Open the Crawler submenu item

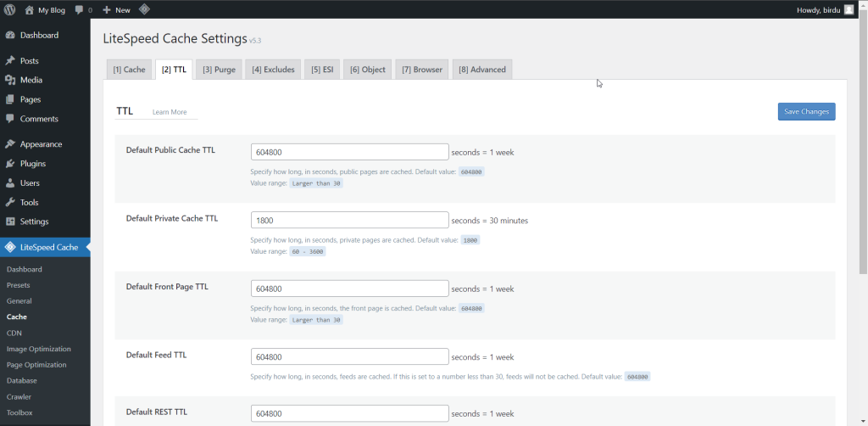point(19,397)
